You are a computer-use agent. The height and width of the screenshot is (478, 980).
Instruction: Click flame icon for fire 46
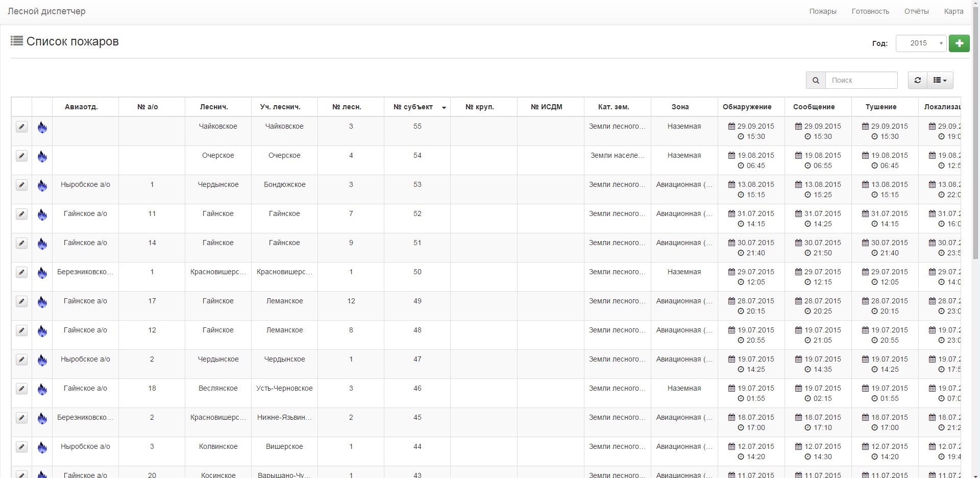click(42, 389)
